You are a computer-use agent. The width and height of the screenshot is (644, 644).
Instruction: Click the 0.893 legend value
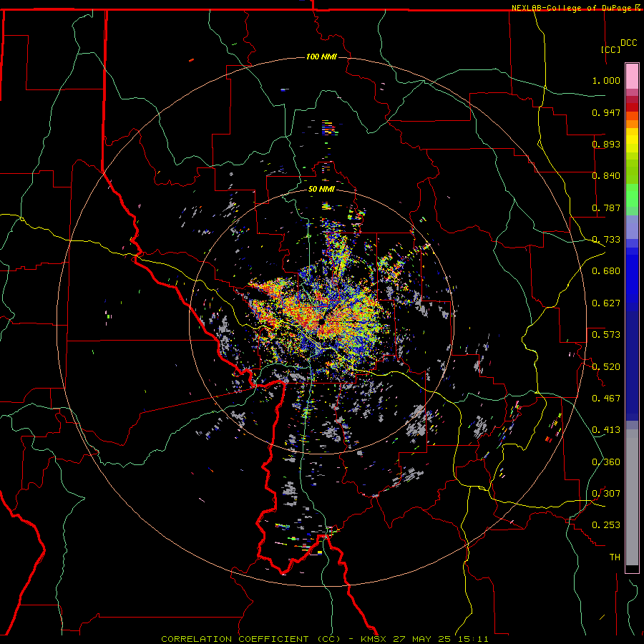tap(606, 144)
